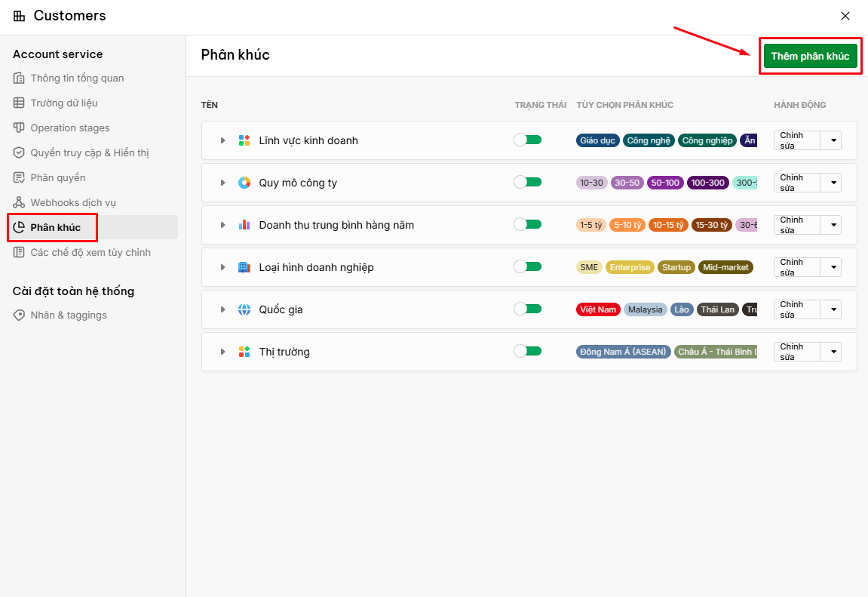Click the Customers grid icon in header
This screenshot has width=868, height=597.
click(20, 16)
